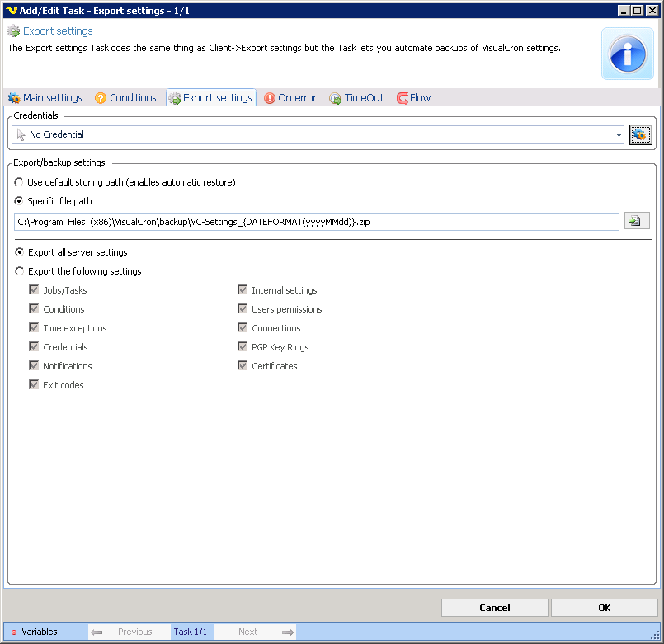The width and height of the screenshot is (664, 644).
Task: Choose the Specific file path radio button
Action: [x=19, y=201]
